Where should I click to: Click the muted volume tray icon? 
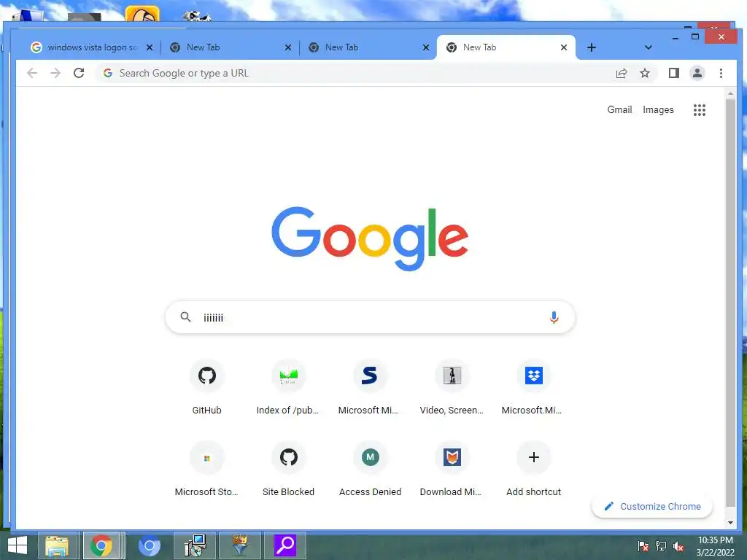[x=678, y=546]
